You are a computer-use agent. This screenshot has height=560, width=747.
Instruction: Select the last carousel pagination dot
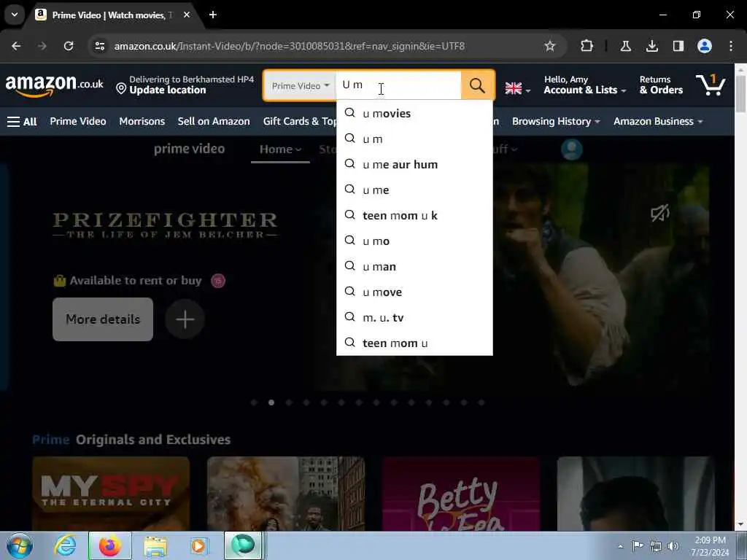point(481,402)
